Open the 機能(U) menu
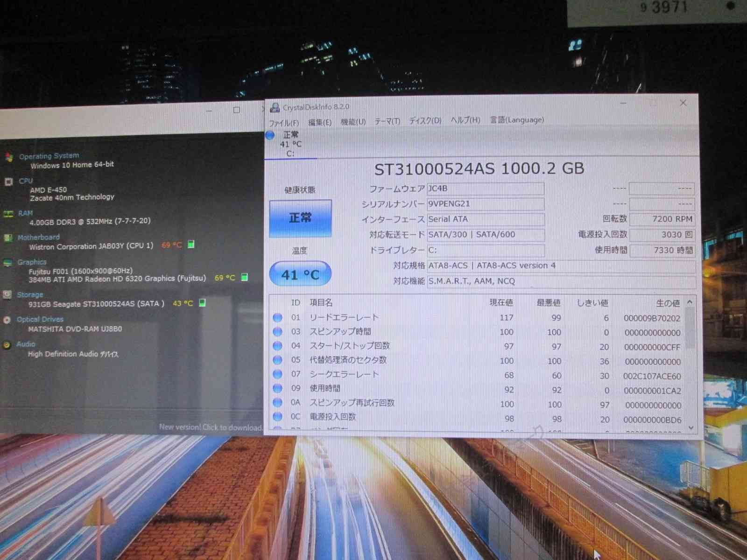The image size is (747, 560). [353, 122]
